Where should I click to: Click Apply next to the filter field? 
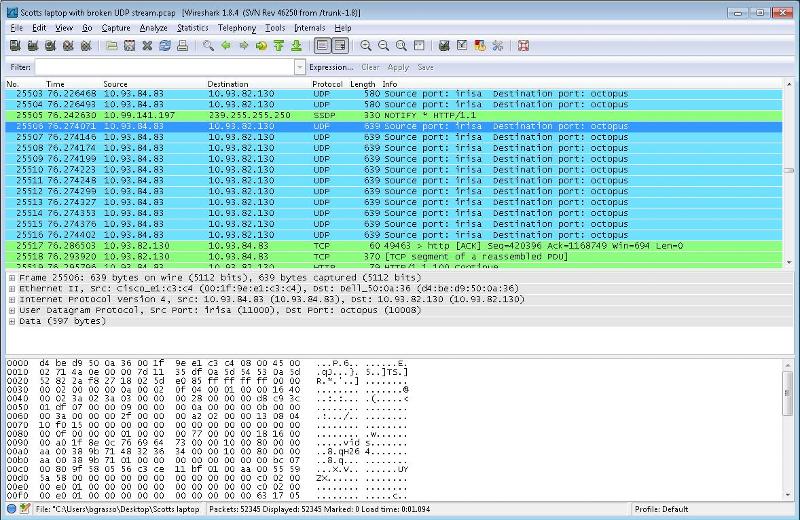click(398, 67)
